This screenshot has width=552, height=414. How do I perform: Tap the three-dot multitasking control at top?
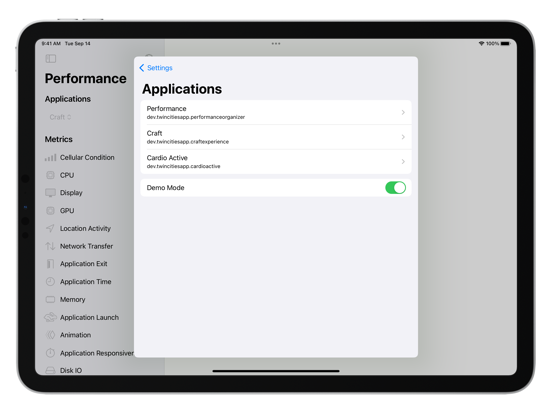coord(276,44)
